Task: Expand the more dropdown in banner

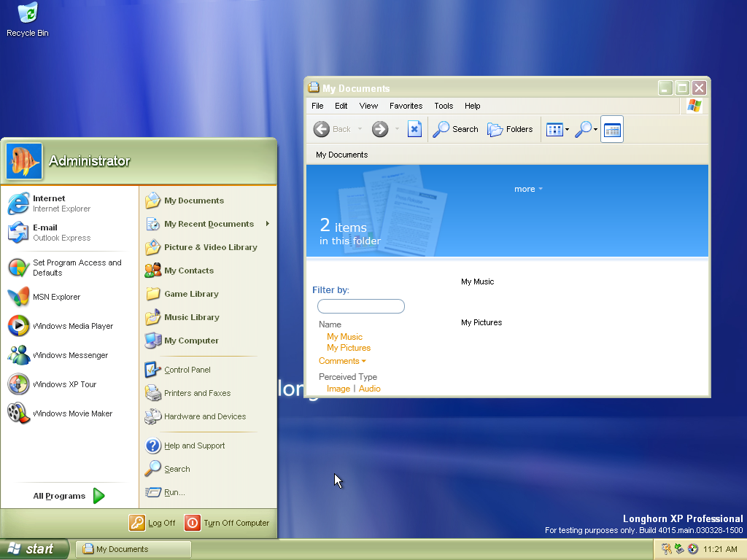Action: [528, 189]
